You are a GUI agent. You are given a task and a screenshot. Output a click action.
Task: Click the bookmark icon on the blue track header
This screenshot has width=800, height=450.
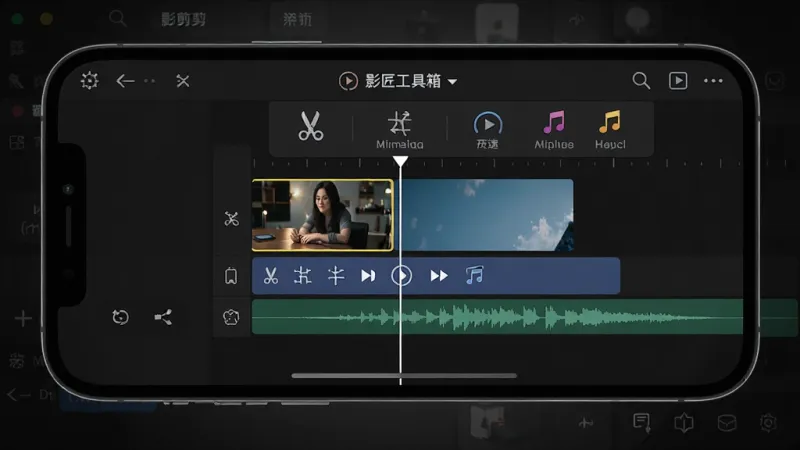click(x=231, y=276)
